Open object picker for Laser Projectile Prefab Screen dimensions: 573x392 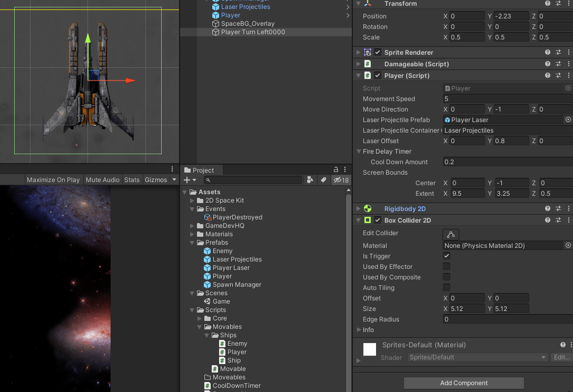pos(568,120)
